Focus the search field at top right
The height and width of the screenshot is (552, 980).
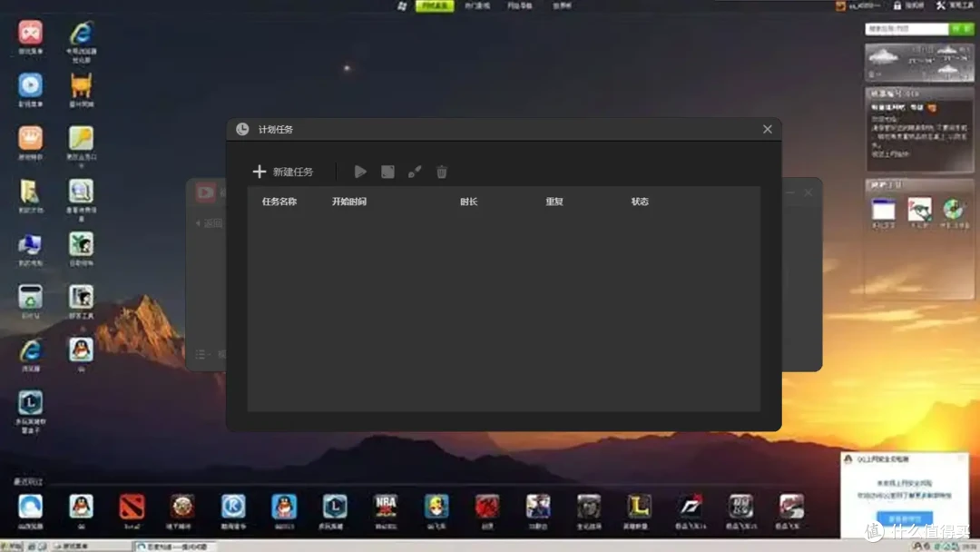click(x=906, y=29)
